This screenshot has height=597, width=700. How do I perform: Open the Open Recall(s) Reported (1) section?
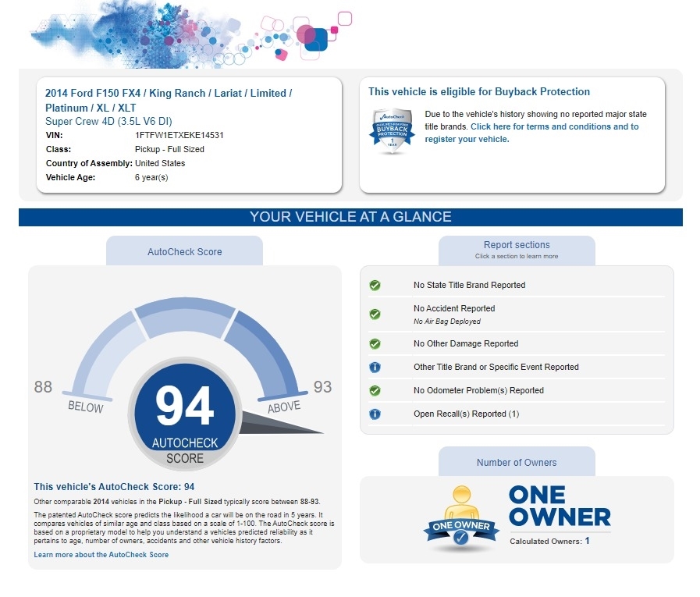click(466, 414)
